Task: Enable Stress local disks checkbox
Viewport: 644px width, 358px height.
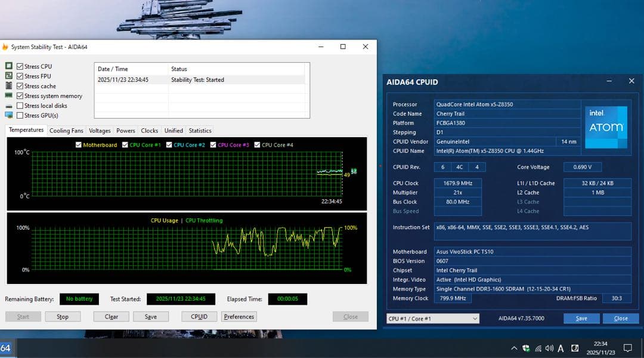Action: point(20,106)
